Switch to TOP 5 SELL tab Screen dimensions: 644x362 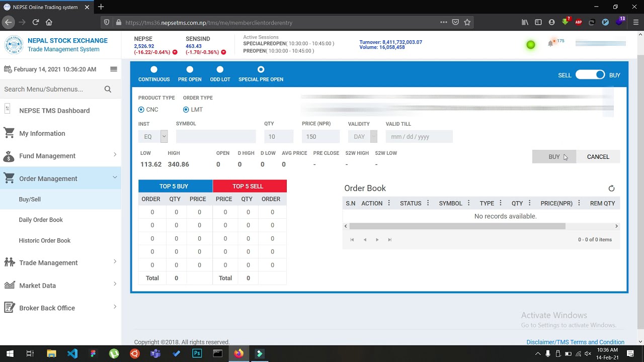(x=250, y=186)
